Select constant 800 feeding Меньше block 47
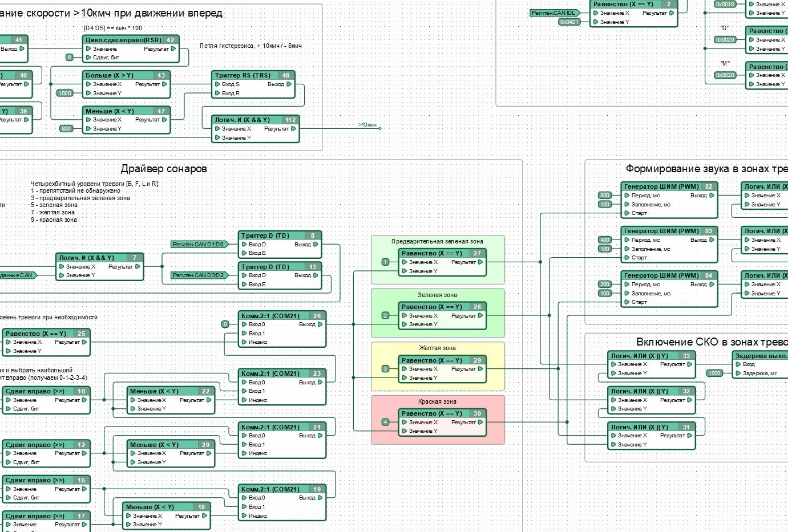Image resolution: width=788 pixels, height=532 pixels. 66,129
